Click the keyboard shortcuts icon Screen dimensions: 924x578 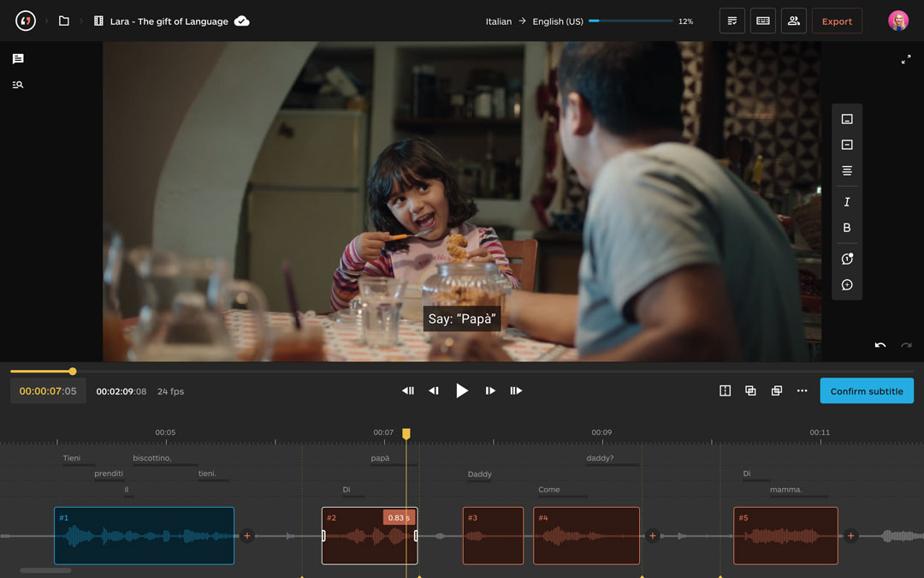pos(762,21)
